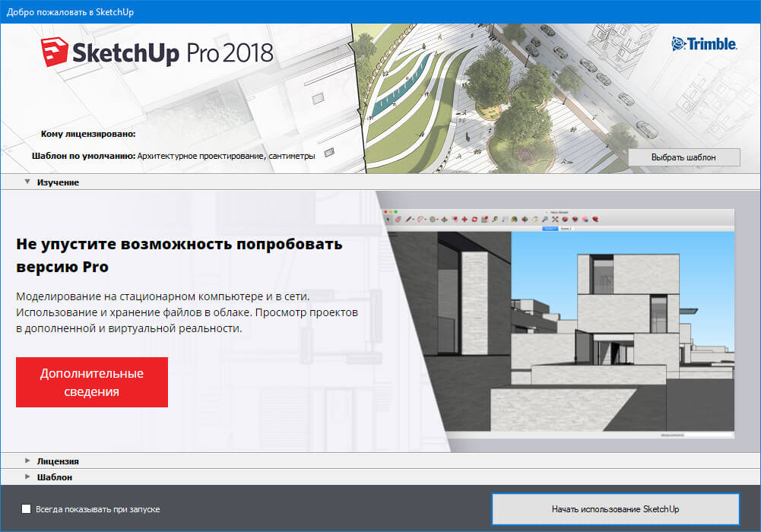Click the Trimble logo

click(704, 44)
